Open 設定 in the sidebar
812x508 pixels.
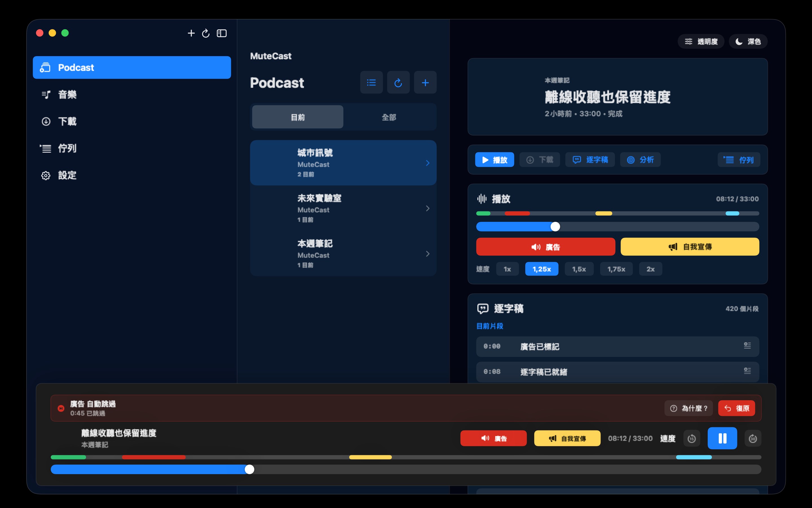(x=132, y=175)
